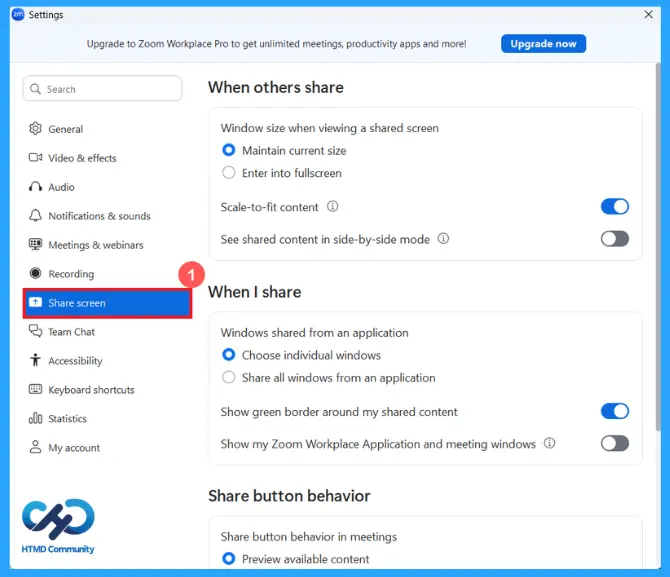Click the Recording circle icon
Image resolution: width=670 pixels, height=577 pixels.
tap(35, 273)
